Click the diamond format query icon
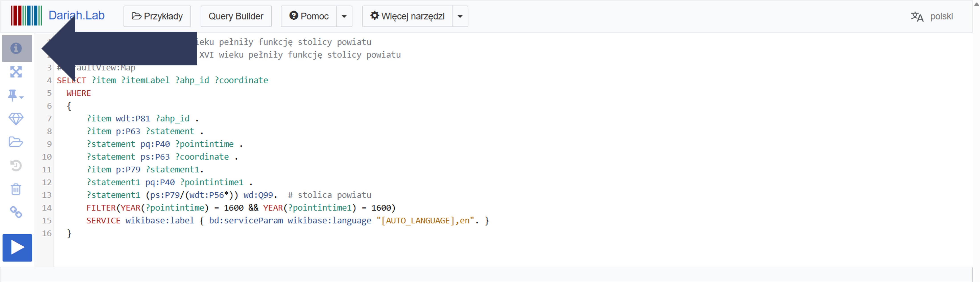The width and height of the screenshot is (980, 282). [16, 119]
